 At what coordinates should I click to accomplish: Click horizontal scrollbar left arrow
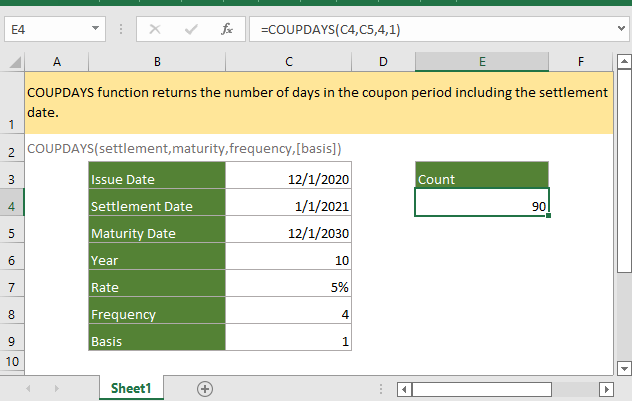coord(405,388)
